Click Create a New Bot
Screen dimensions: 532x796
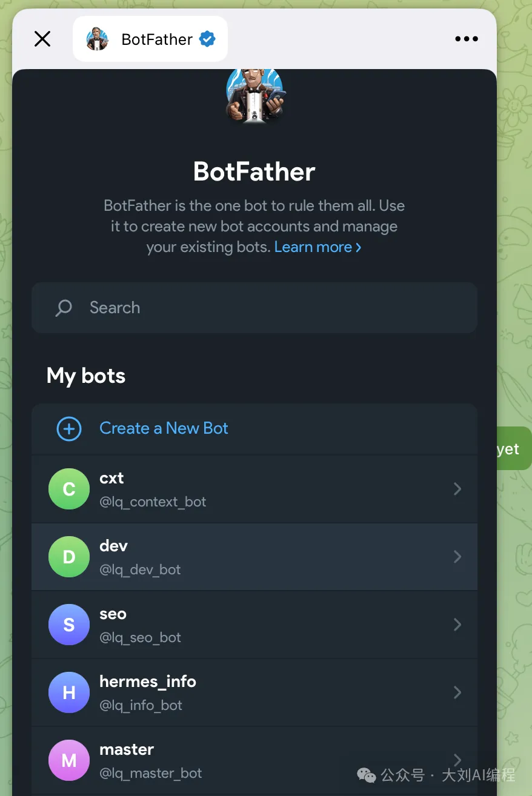coord(164,428)
